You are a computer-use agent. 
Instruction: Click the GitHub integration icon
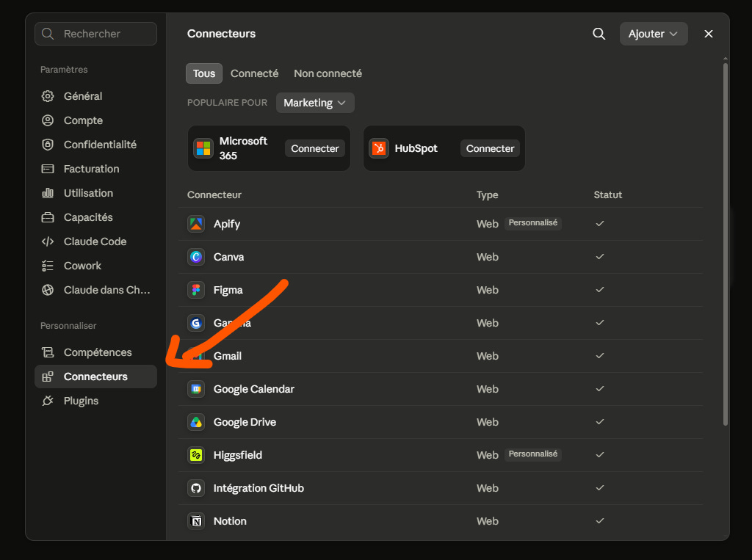pyautogui.click(x=196, y=488)
